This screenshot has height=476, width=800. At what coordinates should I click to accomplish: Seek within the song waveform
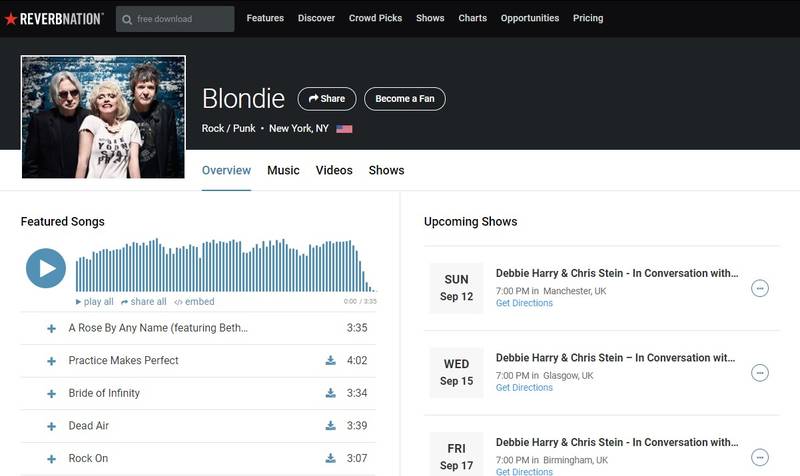coord(226,265)
